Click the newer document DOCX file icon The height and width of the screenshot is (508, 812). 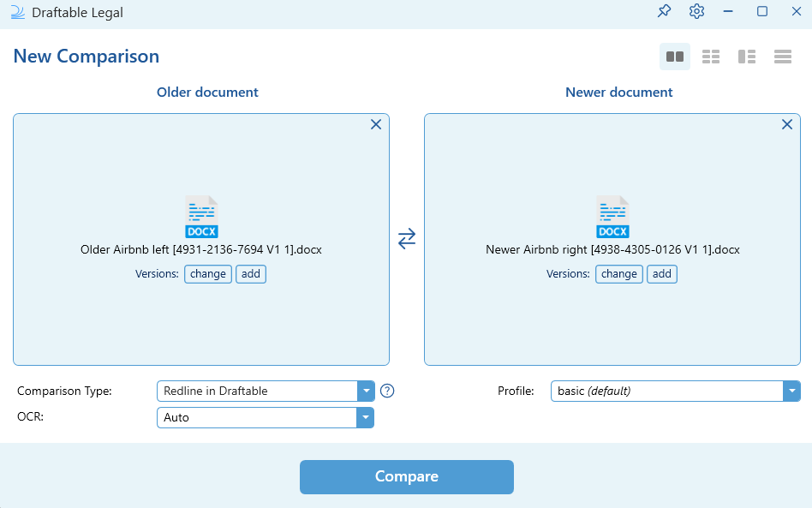(x=612, y=217)
